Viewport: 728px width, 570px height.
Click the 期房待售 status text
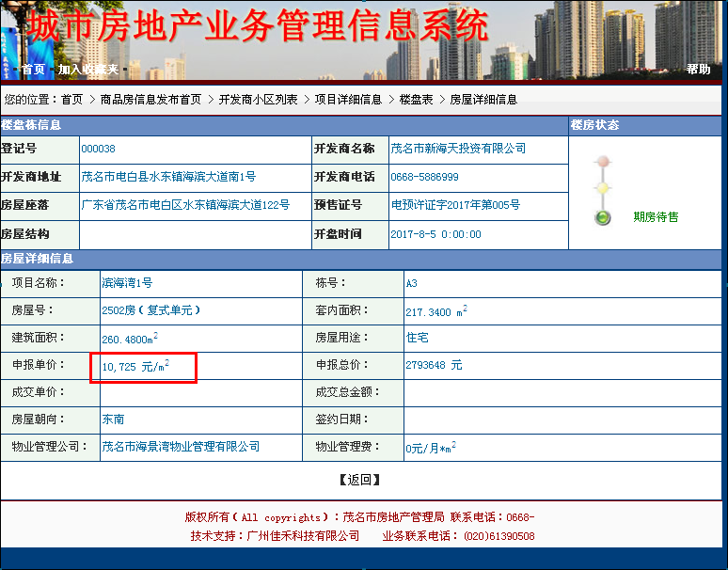point(656,217)
